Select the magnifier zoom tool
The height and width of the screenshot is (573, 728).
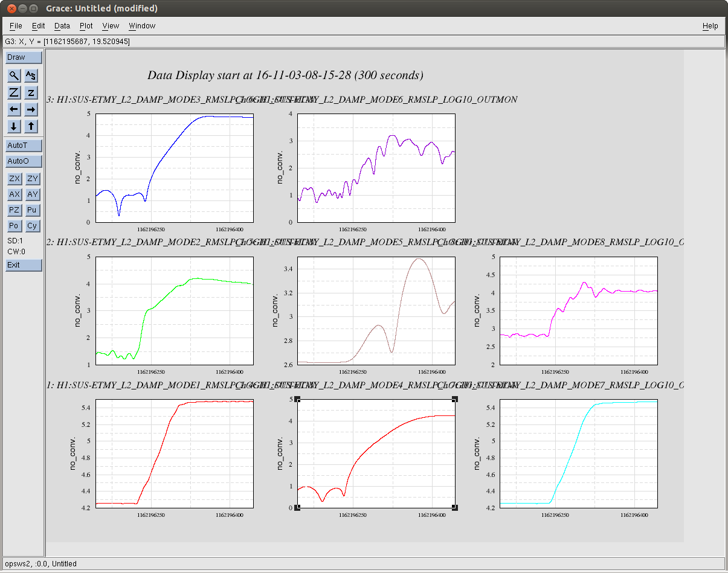coord(14,75)
